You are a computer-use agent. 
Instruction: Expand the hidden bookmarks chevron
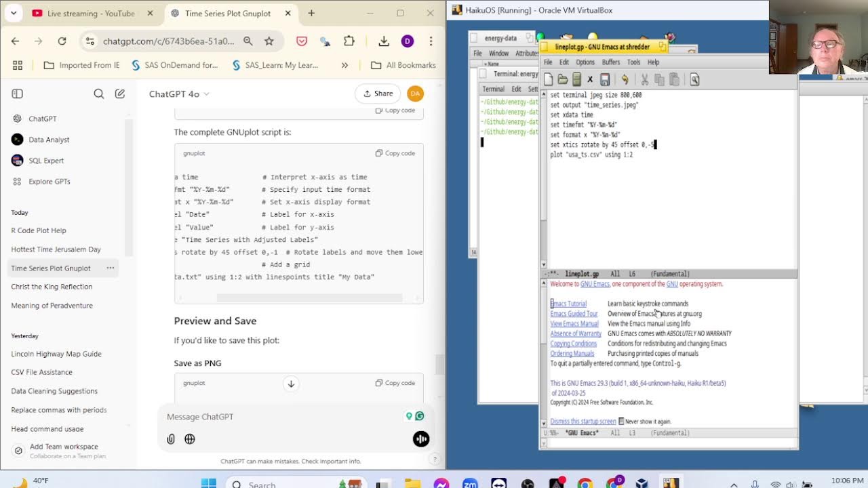click(344, 65)
